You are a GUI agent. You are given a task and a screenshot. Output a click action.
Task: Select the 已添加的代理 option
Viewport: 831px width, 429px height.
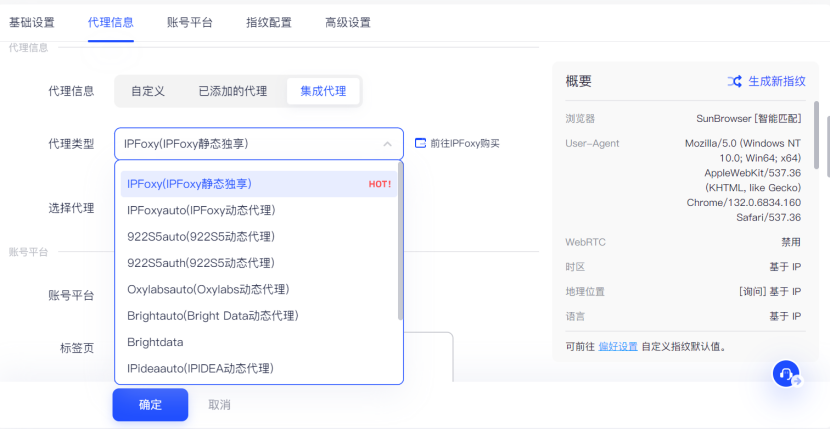[232, 91]
